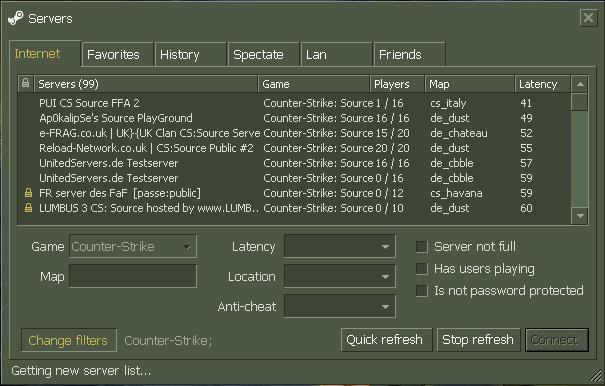Click the lock icon beside FR server des FaF

28,193
